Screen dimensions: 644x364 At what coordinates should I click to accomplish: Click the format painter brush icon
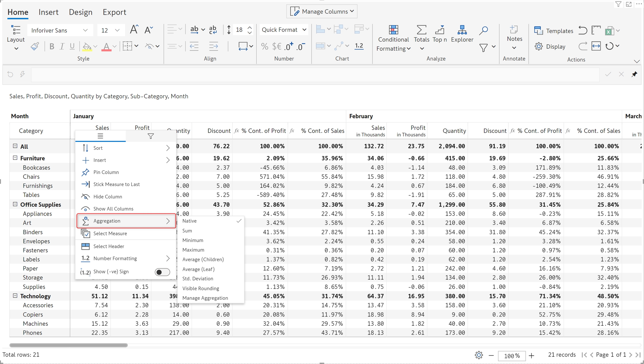click(x=35, y=46)
